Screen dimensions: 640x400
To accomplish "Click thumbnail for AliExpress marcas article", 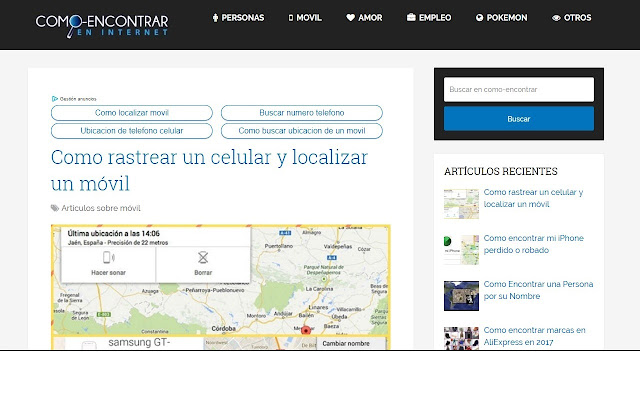I will point(461,338).
